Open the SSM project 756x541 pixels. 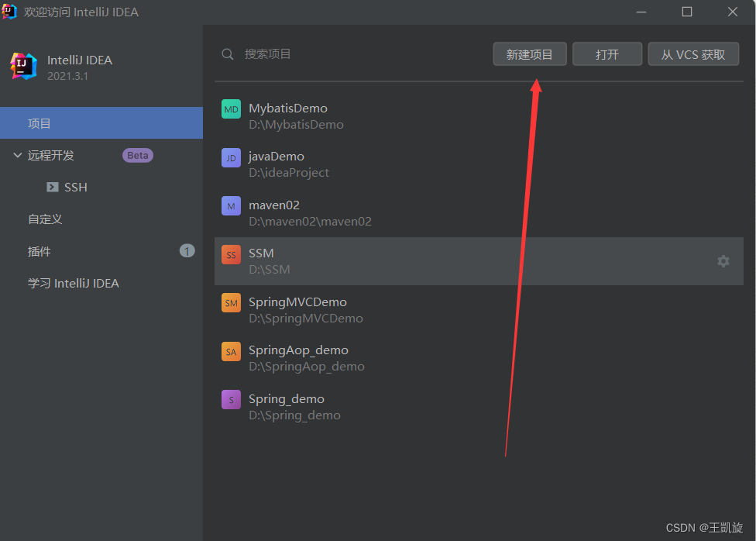tap(479, 261)
